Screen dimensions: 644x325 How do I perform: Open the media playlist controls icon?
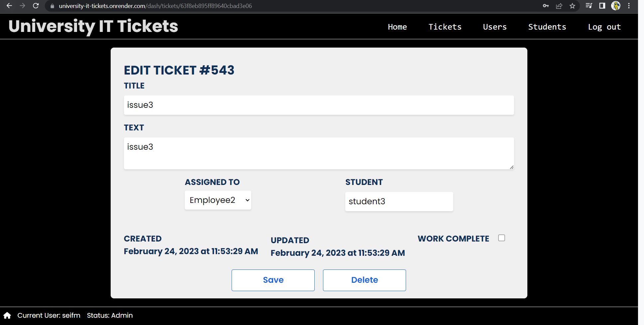click(589, 6)
